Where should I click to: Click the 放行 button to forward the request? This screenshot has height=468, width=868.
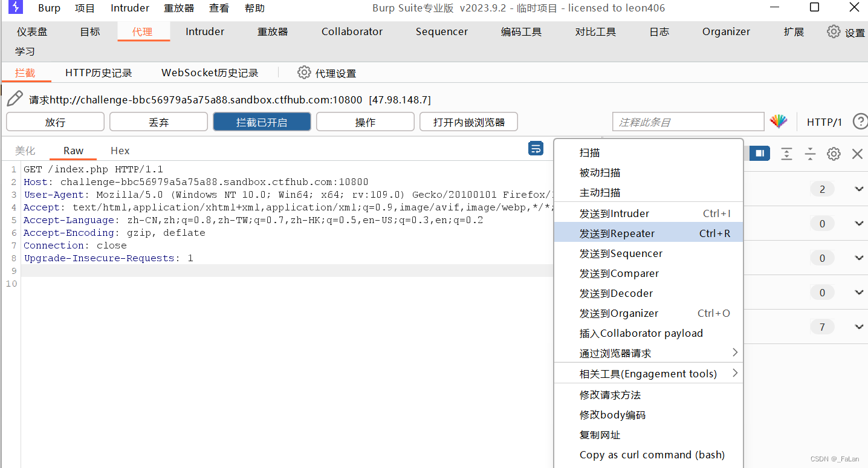(x=55, y=121)
